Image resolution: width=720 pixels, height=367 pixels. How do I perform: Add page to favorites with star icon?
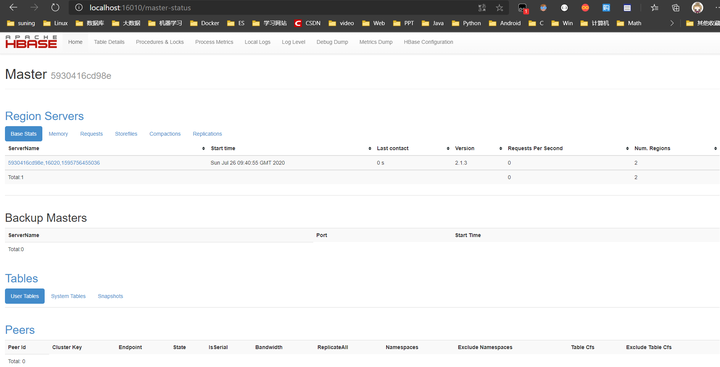point(499,7)
